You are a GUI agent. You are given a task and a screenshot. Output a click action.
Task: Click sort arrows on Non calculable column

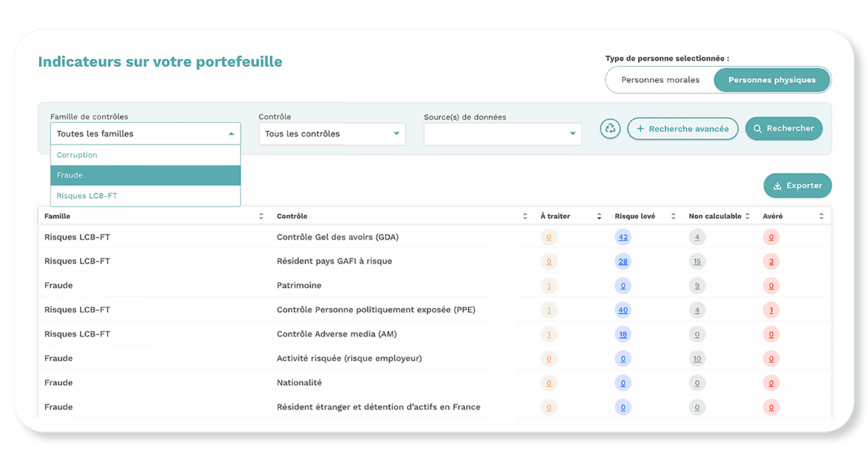click(x=747, y=216)
